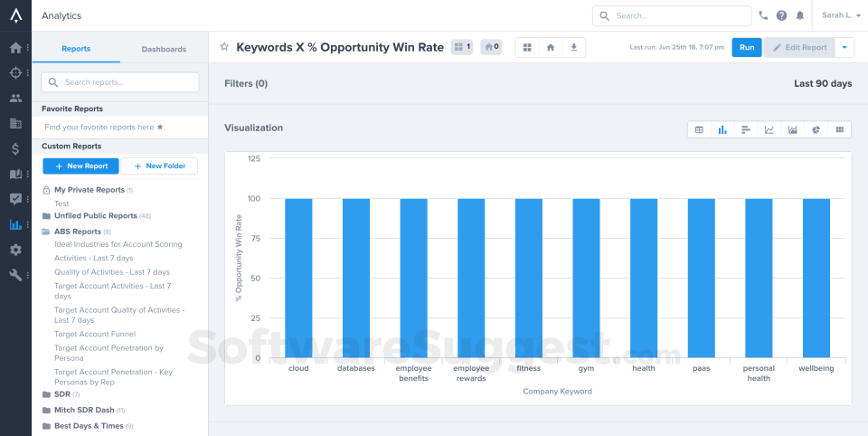Expand the Sarah L. user menu
This screenshot has width=868, height=436.
(x=841, y=15)
